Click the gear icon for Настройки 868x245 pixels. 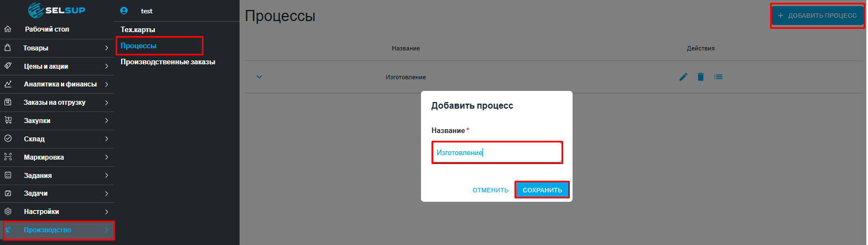pyautogui.click(x=8, y=212)
